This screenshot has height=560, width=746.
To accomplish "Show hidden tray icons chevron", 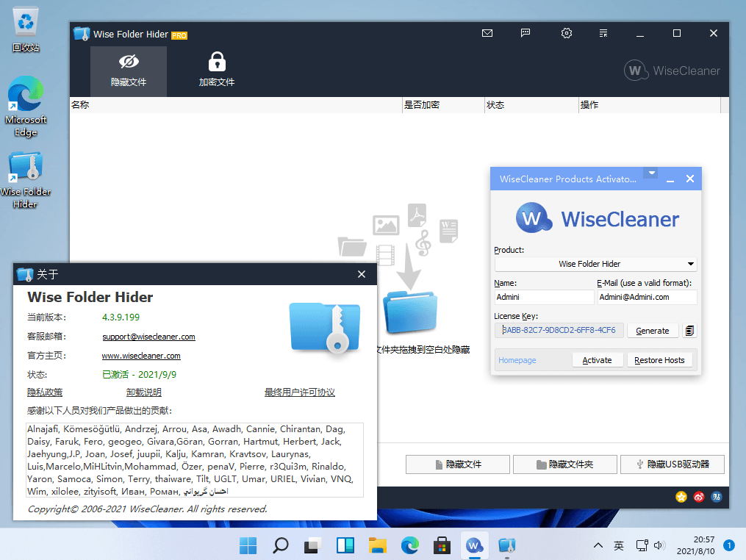I will click(x=598, y=545).
